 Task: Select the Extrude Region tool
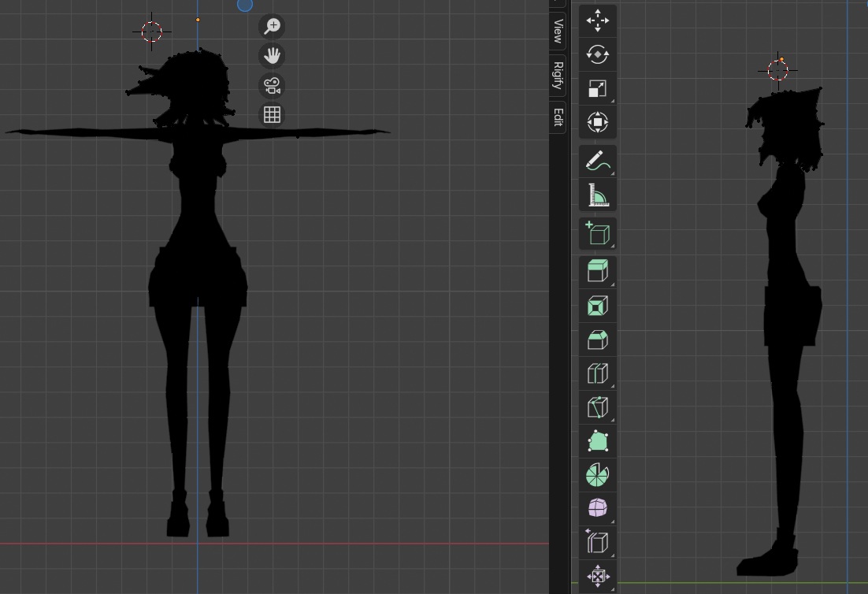[597, 272]
